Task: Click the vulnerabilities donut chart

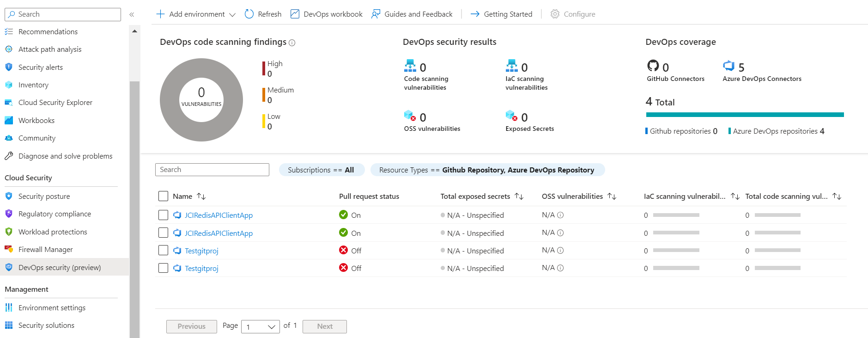Action: [x=201, y=100]
